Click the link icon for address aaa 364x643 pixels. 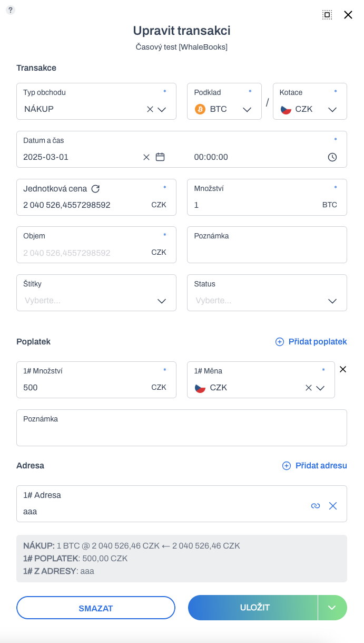316,505
